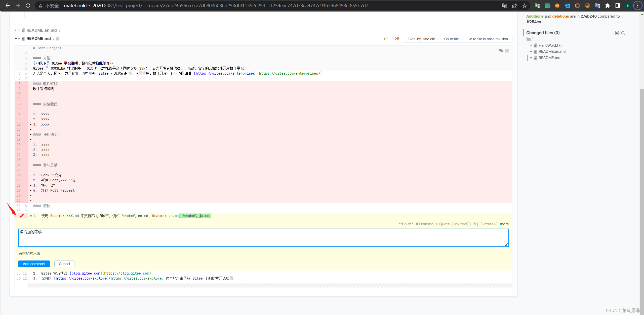This screenshot has height=315, width=644.
Task: Bookmark this page with the star
Action: point(525,6)
